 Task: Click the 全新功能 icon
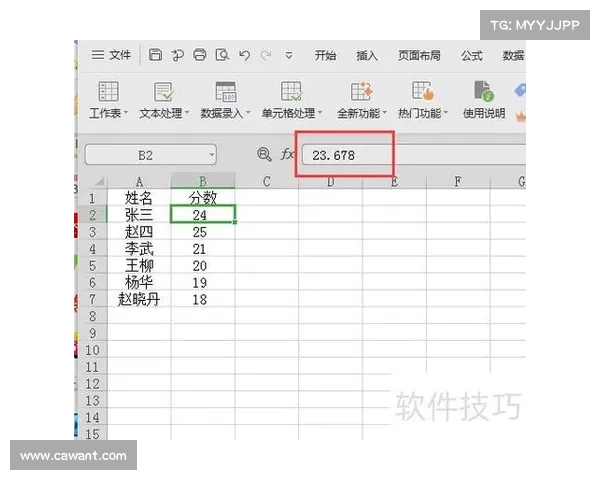point(361,92)
